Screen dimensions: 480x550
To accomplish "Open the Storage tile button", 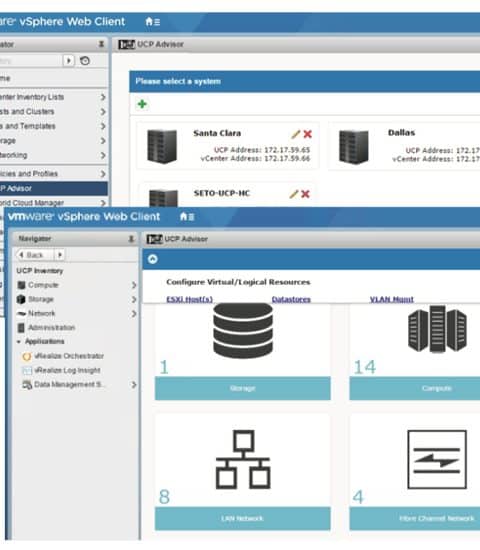I will click(242, 388).
